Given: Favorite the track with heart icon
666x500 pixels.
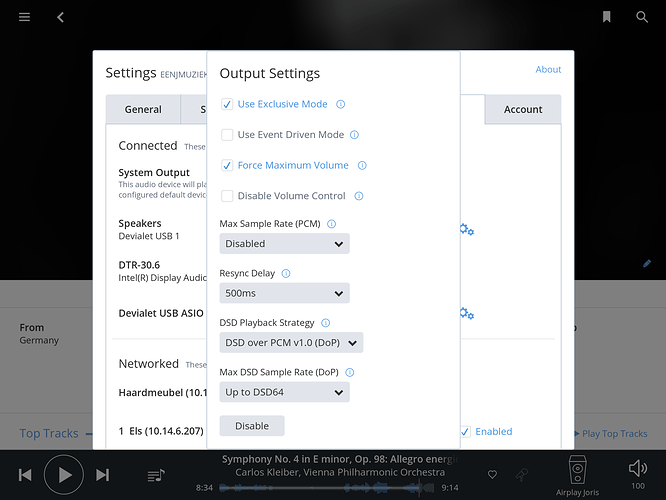Looking at the screenshot, I should pos(492,475).
